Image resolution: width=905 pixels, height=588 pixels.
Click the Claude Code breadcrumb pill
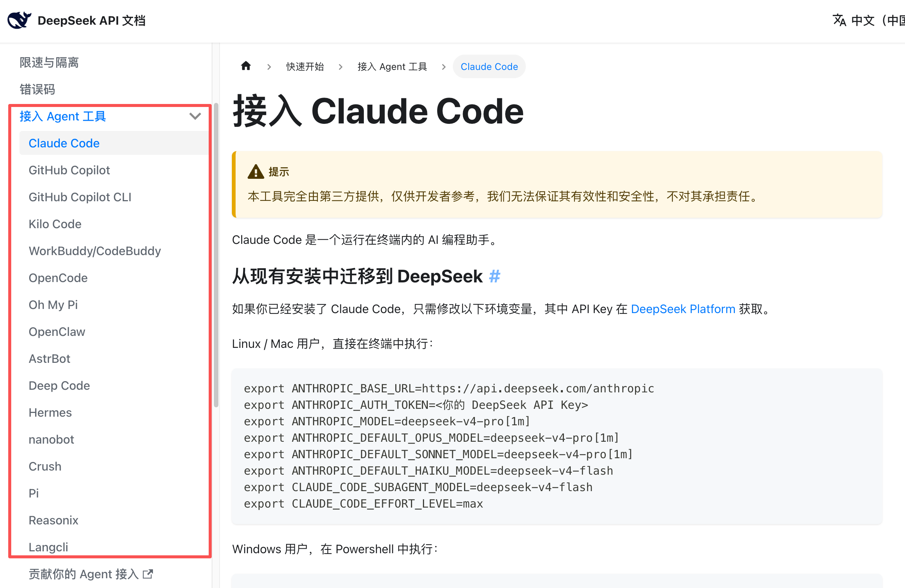coord(489,67)
